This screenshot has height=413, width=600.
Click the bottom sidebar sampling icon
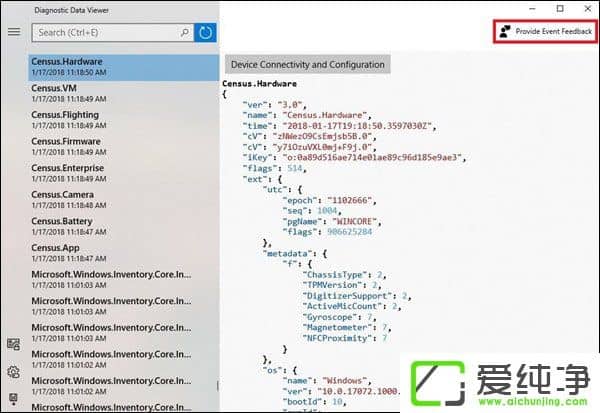coord(14,399)
